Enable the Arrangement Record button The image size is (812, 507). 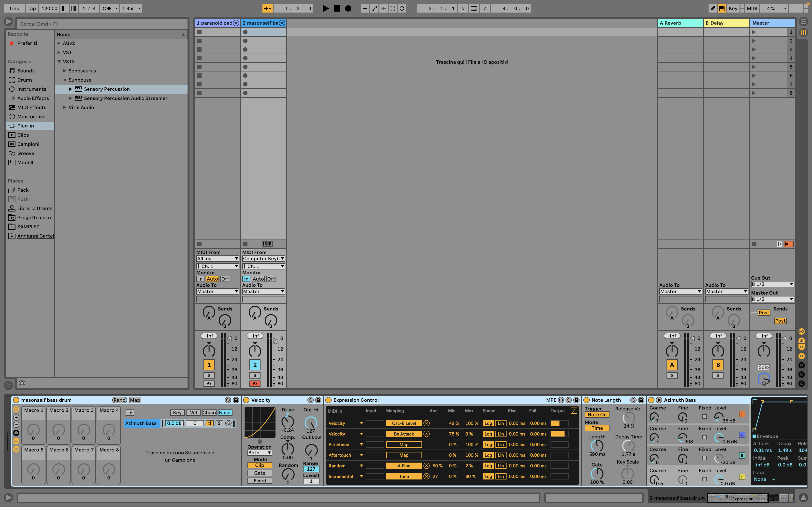(x=348, y=8)
